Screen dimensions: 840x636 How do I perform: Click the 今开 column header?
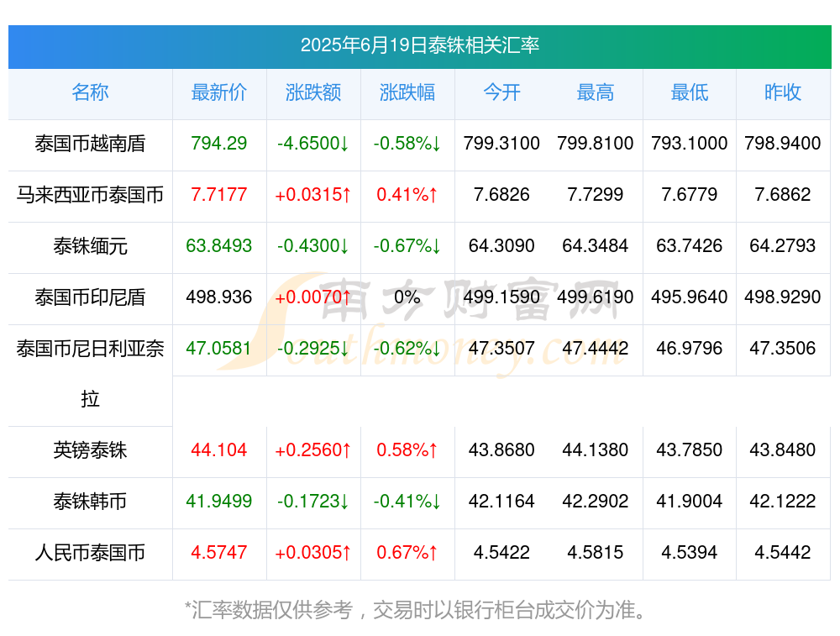pyautogui.click(x=501, y=92)
